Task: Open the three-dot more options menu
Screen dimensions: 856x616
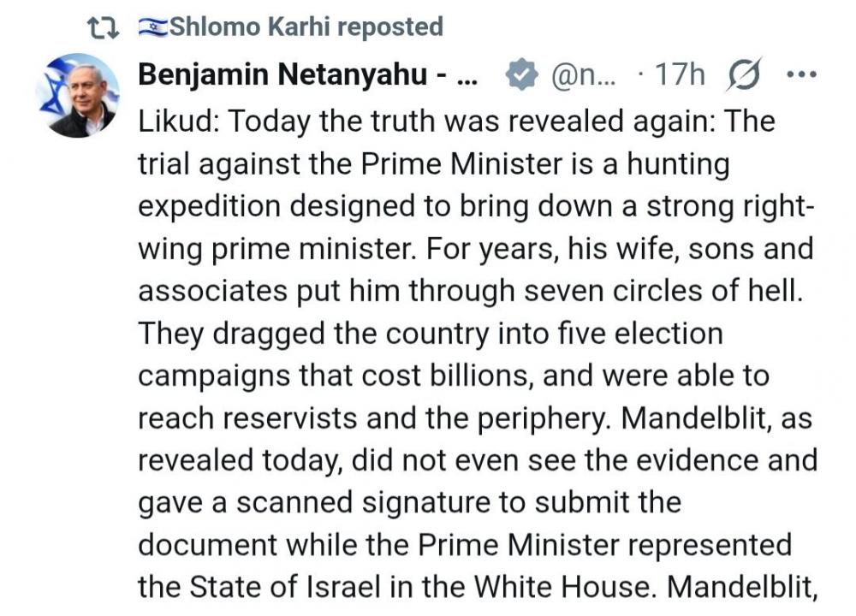Action: pos(801,74)
